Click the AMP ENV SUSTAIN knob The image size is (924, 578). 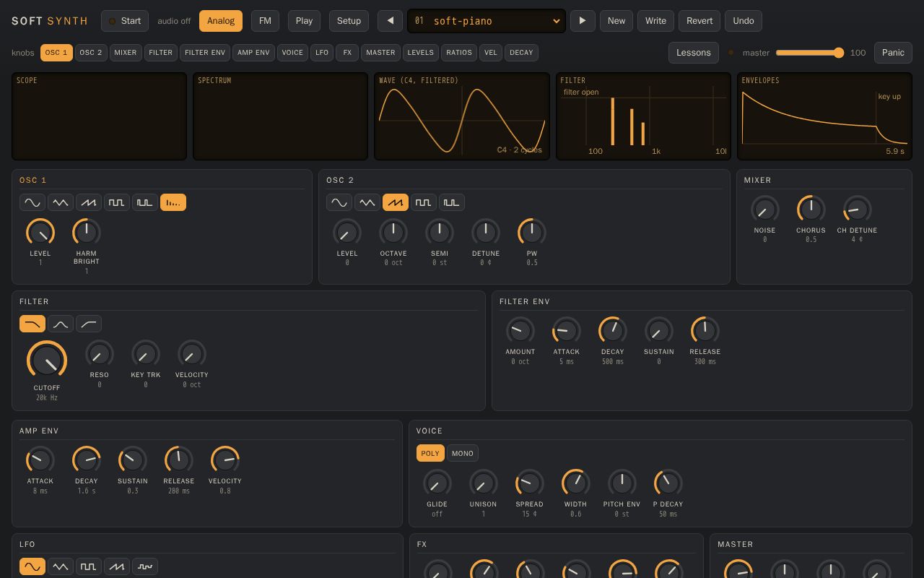coord(132,460)
